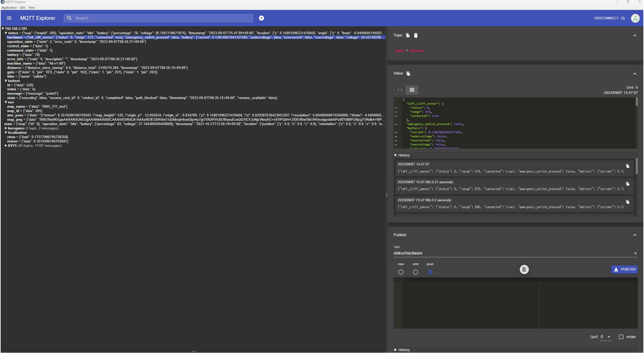The width and height of the screenshot is (644, 353).
Task: Open the View menu
Action: tap(31, 7)
